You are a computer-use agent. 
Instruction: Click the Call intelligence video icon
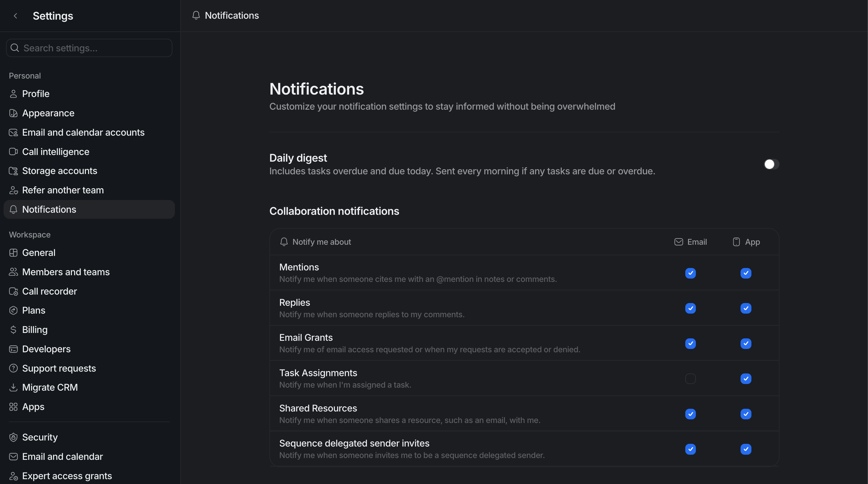coord(13,152)
